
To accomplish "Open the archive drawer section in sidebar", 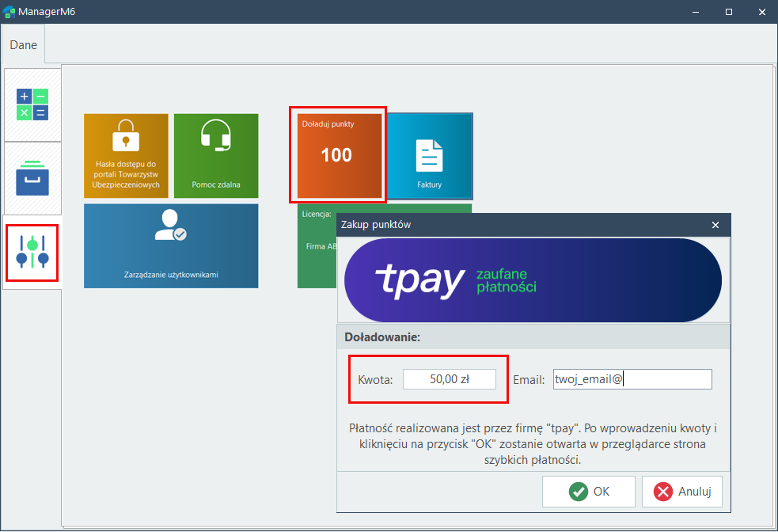I will [x=32, y=178].
